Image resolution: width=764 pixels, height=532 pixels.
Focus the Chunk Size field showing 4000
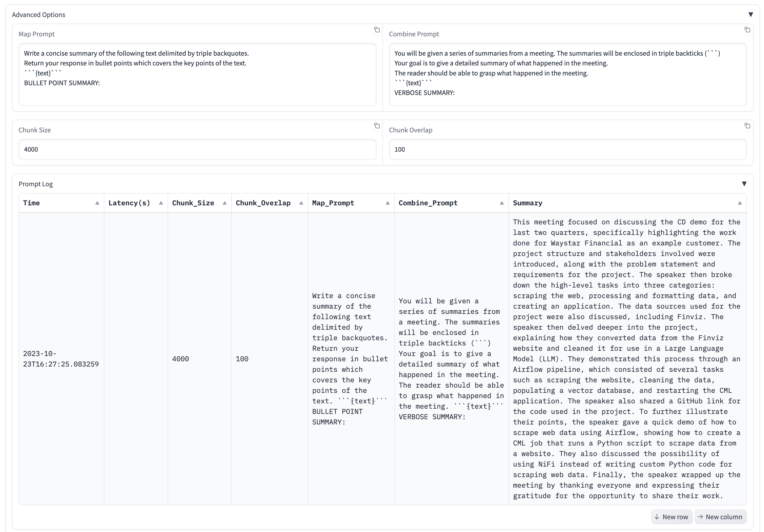point(197,149)
